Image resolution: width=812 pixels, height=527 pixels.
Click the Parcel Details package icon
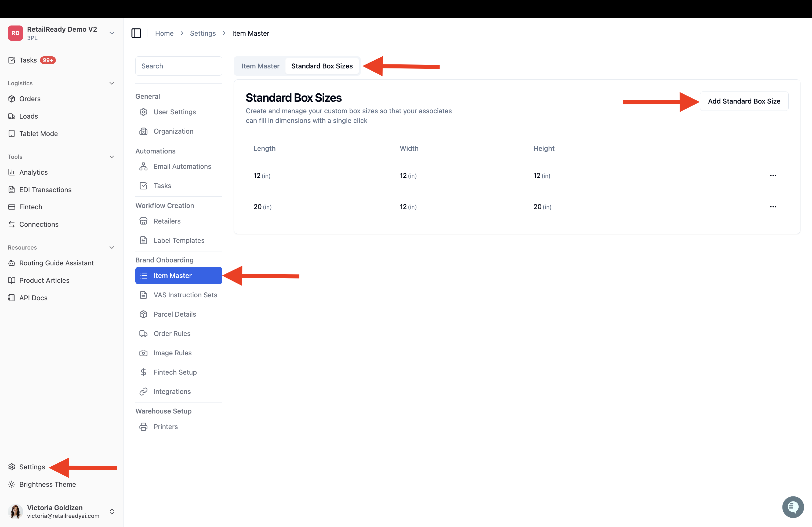tap(143, 314)
